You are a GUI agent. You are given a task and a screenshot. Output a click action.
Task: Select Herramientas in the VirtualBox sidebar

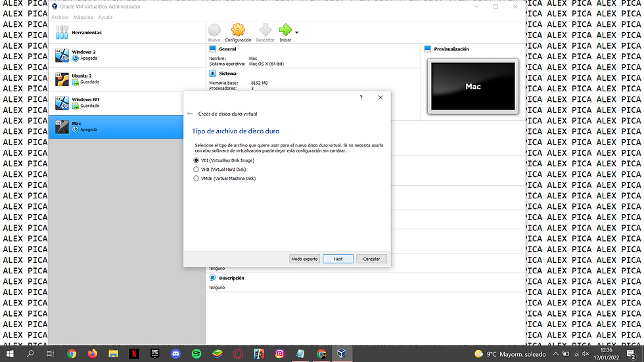[127, 32]
